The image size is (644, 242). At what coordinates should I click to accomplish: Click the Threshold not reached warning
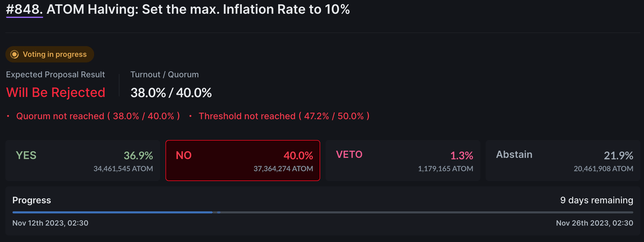coord(284,116)
